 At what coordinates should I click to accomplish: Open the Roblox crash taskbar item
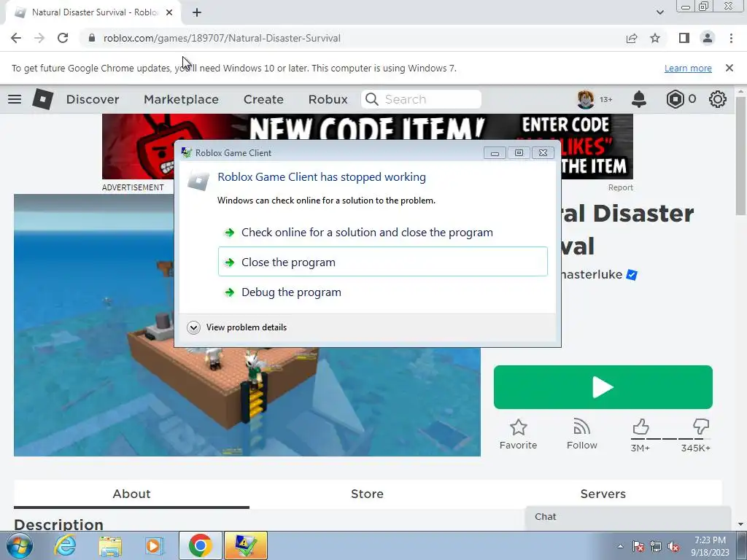[246, 545]
